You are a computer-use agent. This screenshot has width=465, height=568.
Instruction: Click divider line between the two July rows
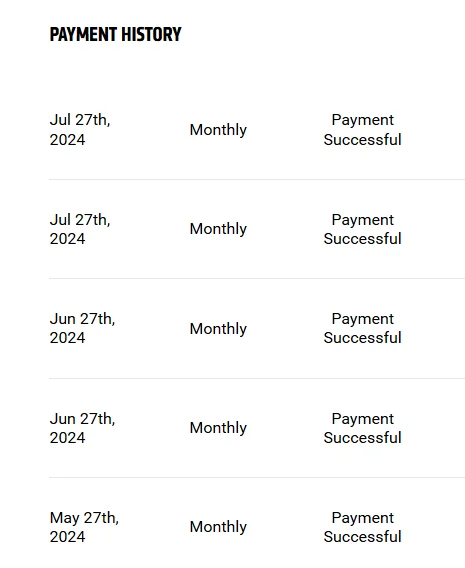click(x=257, y=179)
